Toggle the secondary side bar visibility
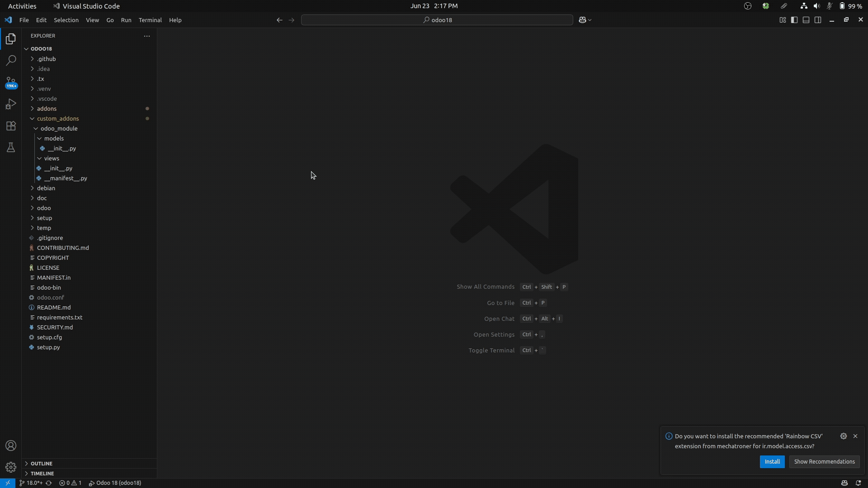The image size is (868, 488). click(x=818, y=20)
